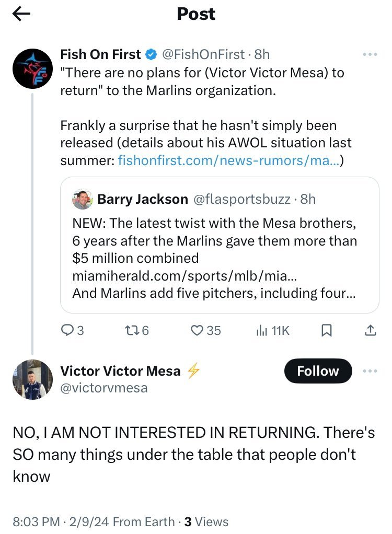Image resolution: width=392 pixels, height=534 pixels.
Task: Tap the back arrow icon
Action: click(x=21, y=14)
